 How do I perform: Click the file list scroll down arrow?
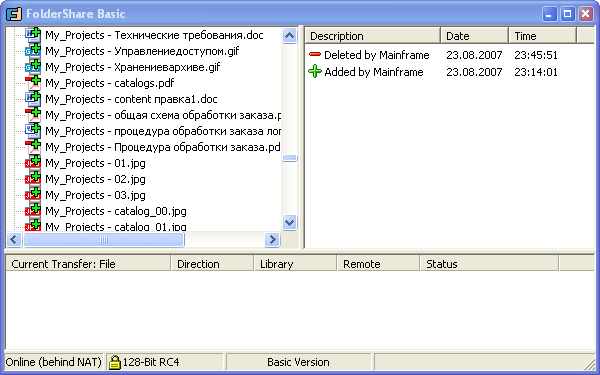[x=290, y=222]
